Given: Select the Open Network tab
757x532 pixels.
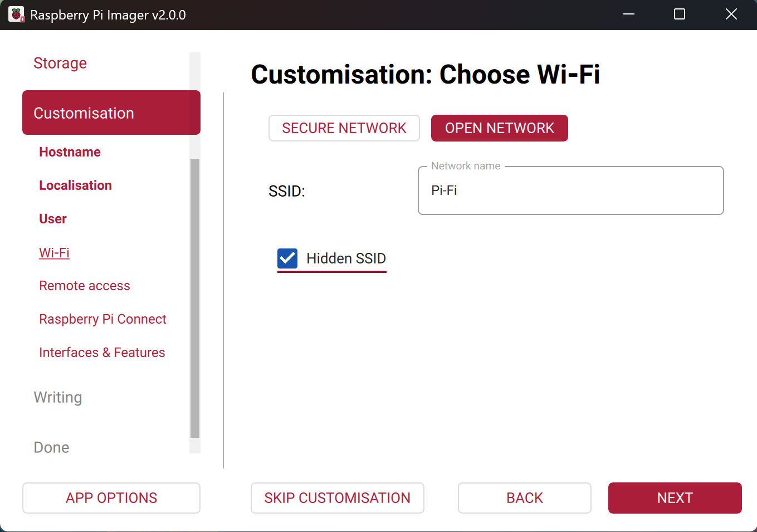Looking at the screenshot, I should pyautogui.click(x=499, y=128).
